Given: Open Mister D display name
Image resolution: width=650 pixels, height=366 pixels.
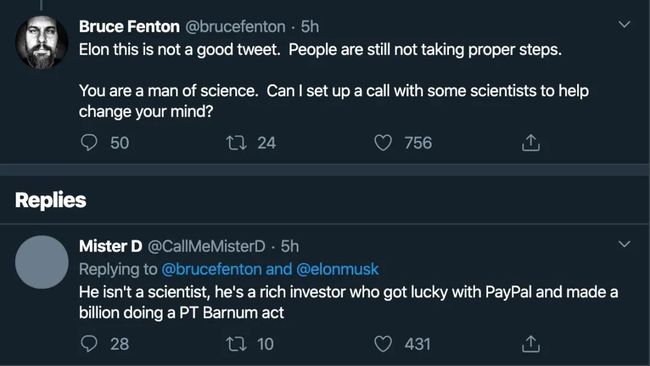Looking at the screenshot, I should point(111,246).
